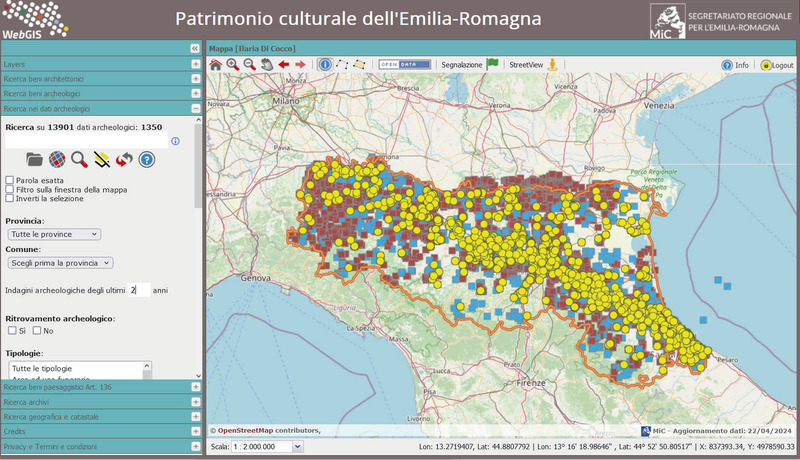The height and width of the screenshot is (460, 800).
Task: Click the green Segnalazione flag icon
Action: coord(493,64)
